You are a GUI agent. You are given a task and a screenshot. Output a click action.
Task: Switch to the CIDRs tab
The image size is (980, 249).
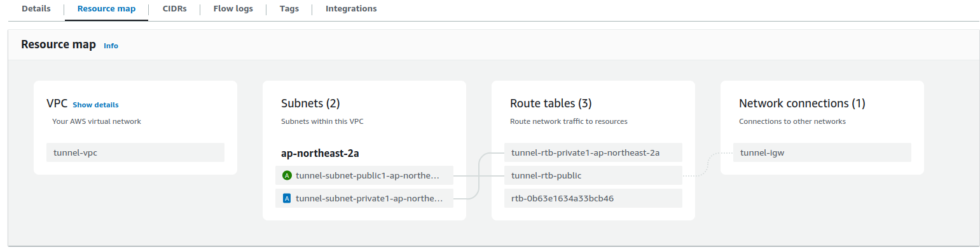coord(175,9)
